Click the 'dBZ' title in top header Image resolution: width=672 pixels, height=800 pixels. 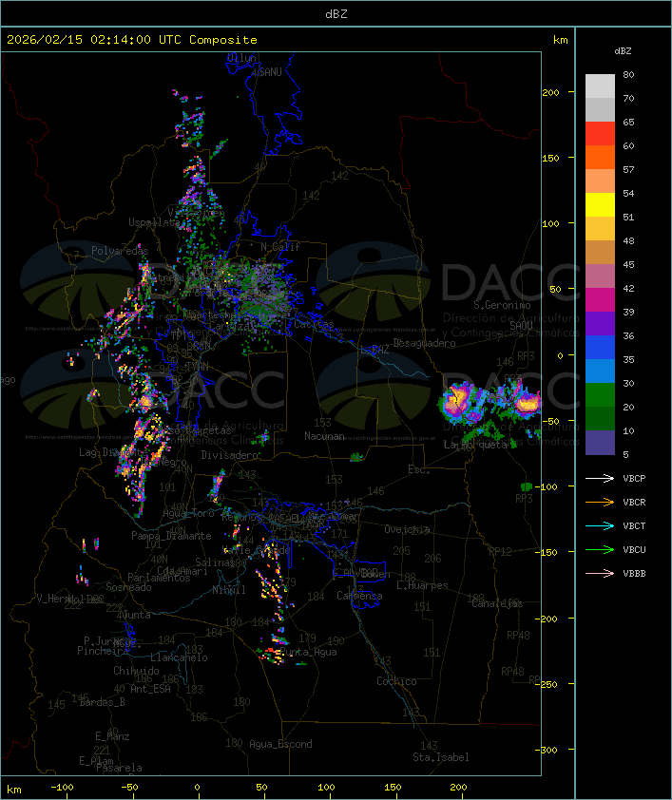pos(336,14)
